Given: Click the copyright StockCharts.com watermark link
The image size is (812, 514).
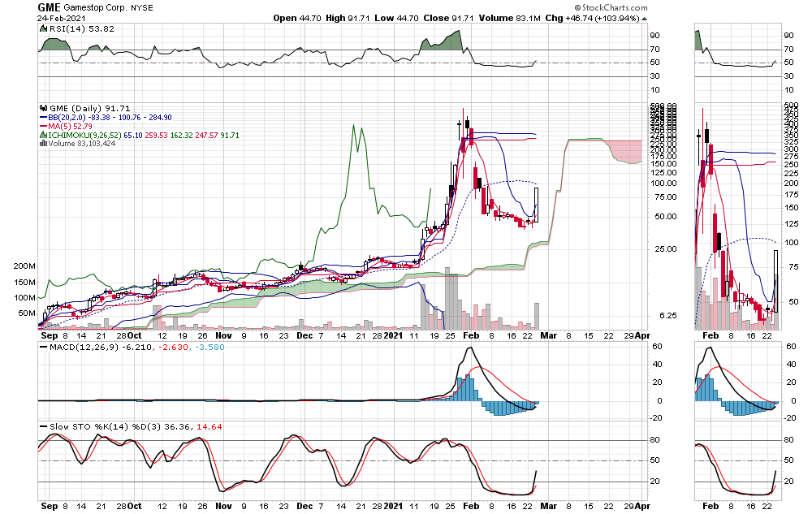Looking at the screenshot, I should pyautogui.click(x=611, y=7).
